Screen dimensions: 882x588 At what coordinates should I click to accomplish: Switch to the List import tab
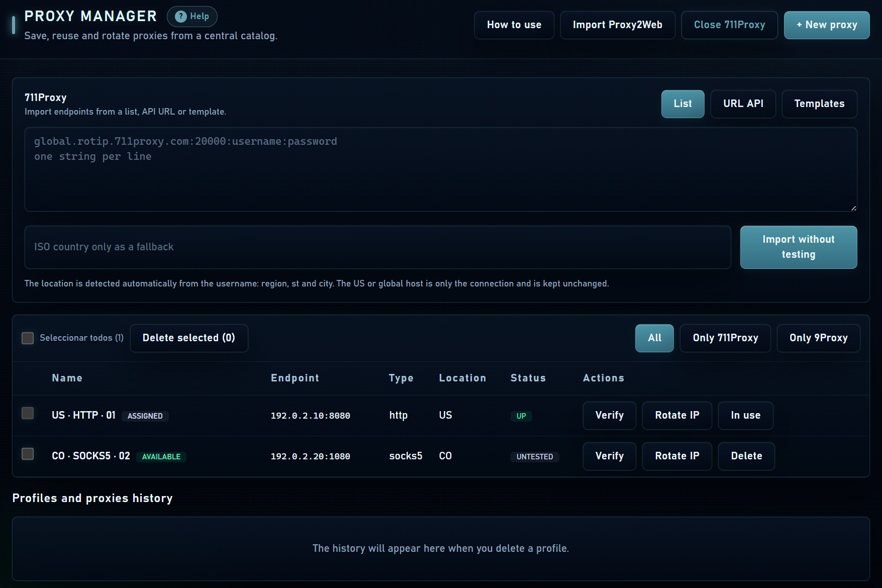click(682, 104)
